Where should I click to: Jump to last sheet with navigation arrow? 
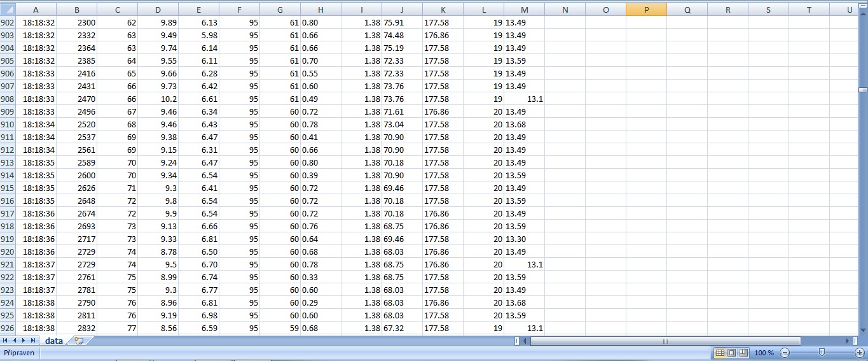tap(33, 341)
